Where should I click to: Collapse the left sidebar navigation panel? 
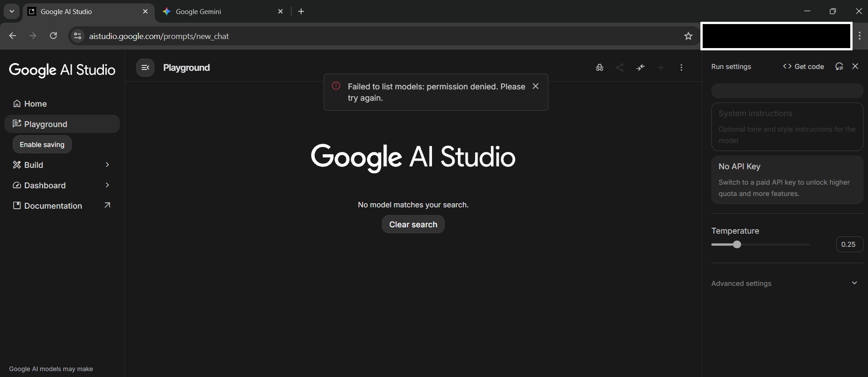click(x=145, y=68)
